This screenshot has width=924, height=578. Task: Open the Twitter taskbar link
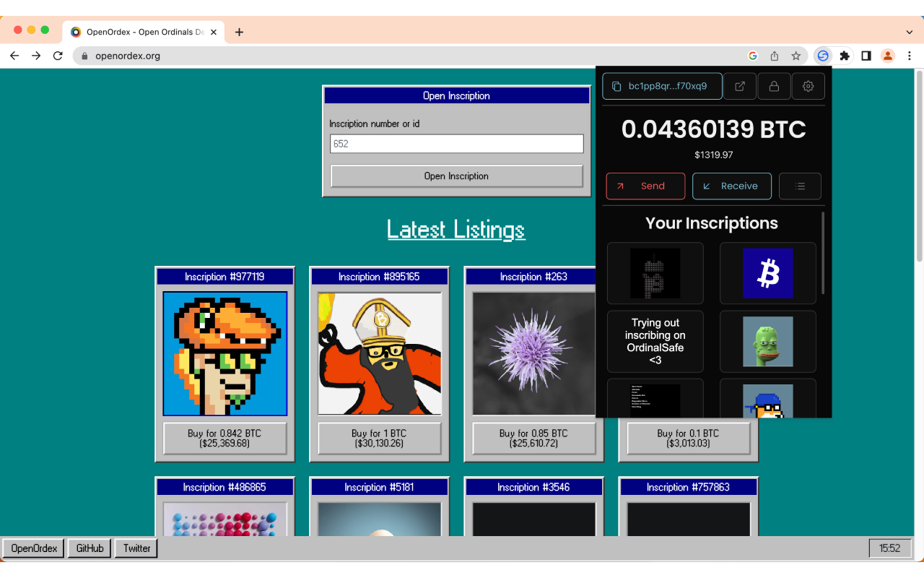[x=137, y=548]
